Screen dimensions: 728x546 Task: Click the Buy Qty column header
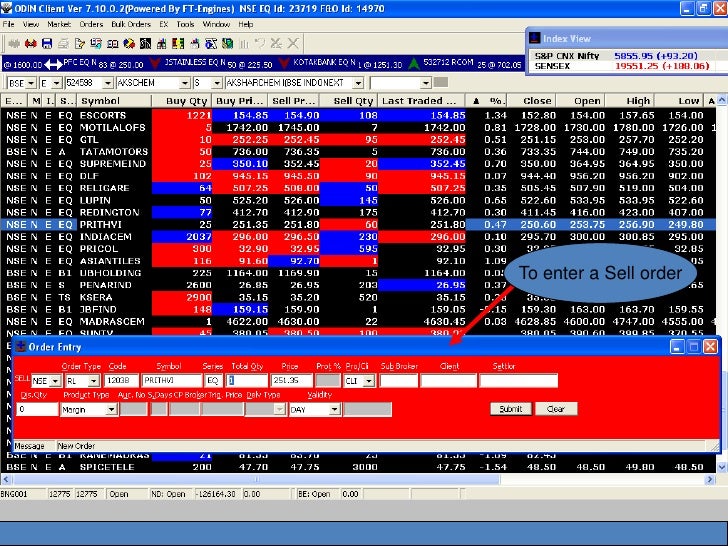(x=182, y=101)
